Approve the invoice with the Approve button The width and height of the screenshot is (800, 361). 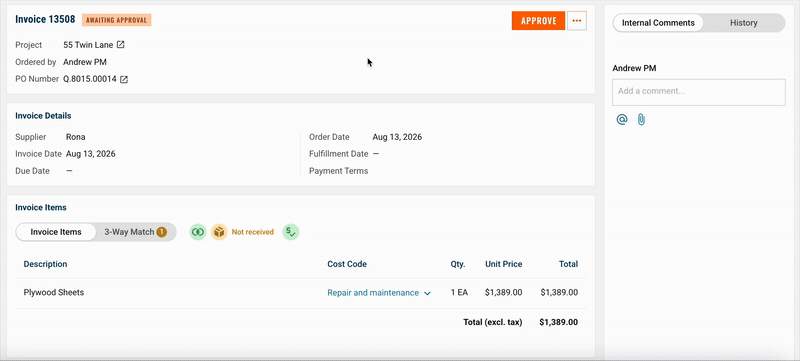pos(538,21)
